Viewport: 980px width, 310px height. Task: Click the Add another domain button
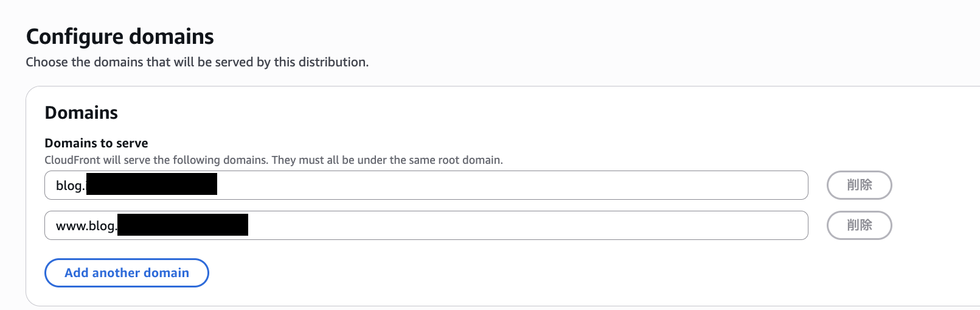tap(127, 273)
